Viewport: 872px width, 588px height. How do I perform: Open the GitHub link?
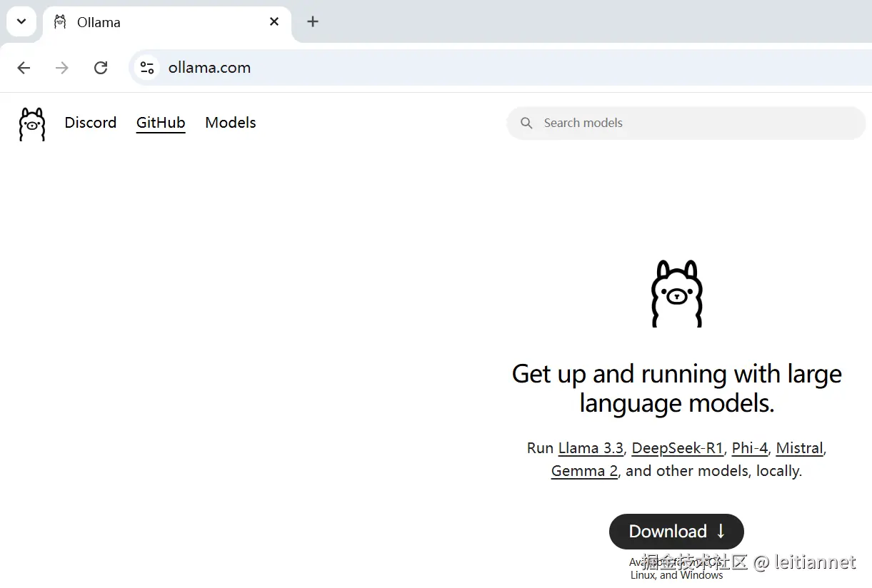pos(161,123)
